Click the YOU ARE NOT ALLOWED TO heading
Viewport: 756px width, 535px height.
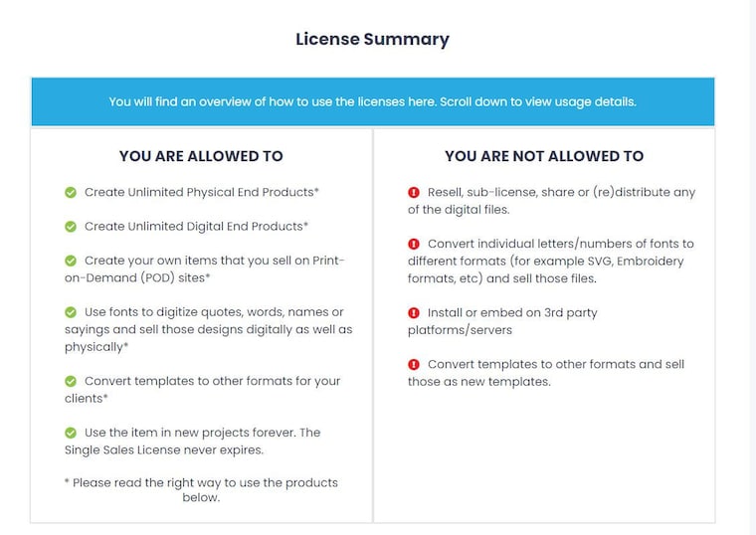(544, 156)
